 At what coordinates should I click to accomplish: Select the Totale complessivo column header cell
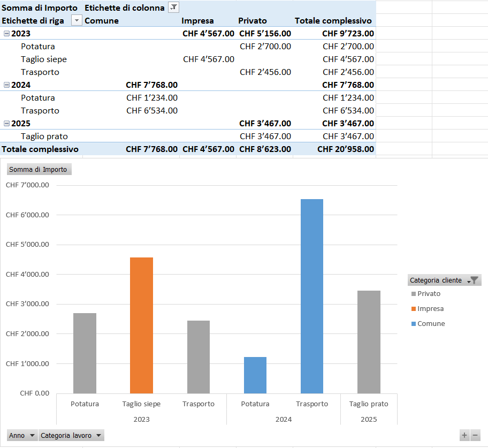(x=333, y=21)
